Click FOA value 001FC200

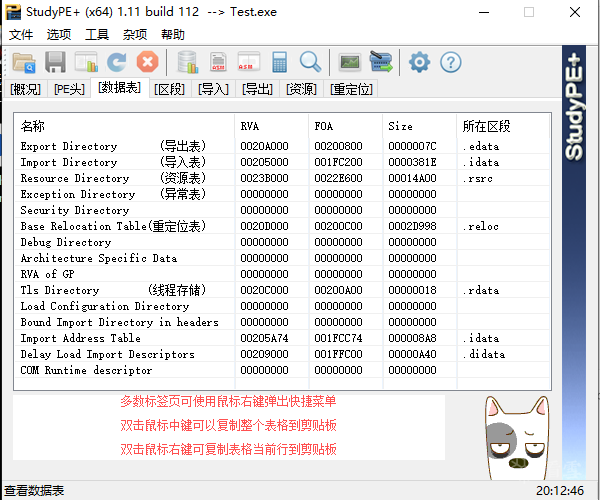[x=338, y=162]
